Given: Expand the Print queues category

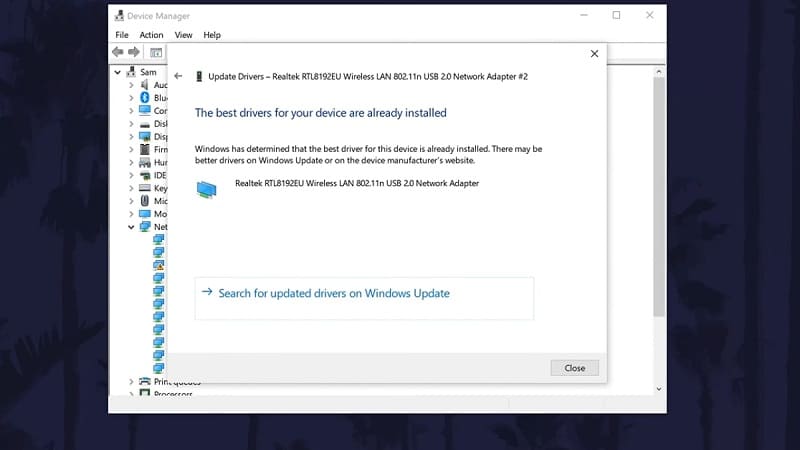Looking at the screenshot, I should (131, 381).
